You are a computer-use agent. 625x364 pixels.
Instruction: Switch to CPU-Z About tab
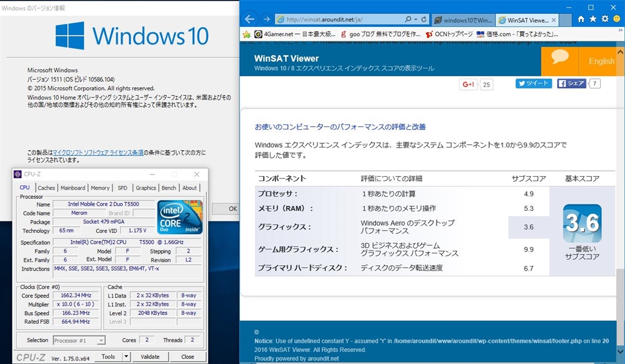[x=189, y=188]
